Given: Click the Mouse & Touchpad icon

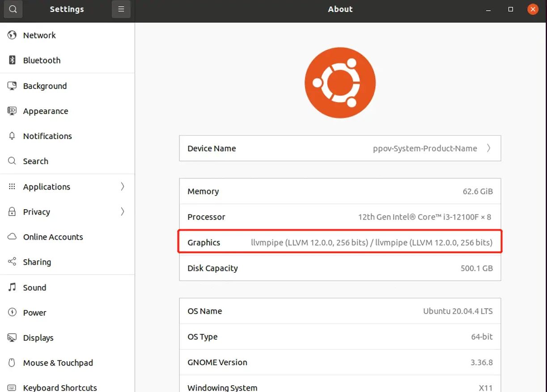Looking at the screenshot, I should (x=12, y=362).
